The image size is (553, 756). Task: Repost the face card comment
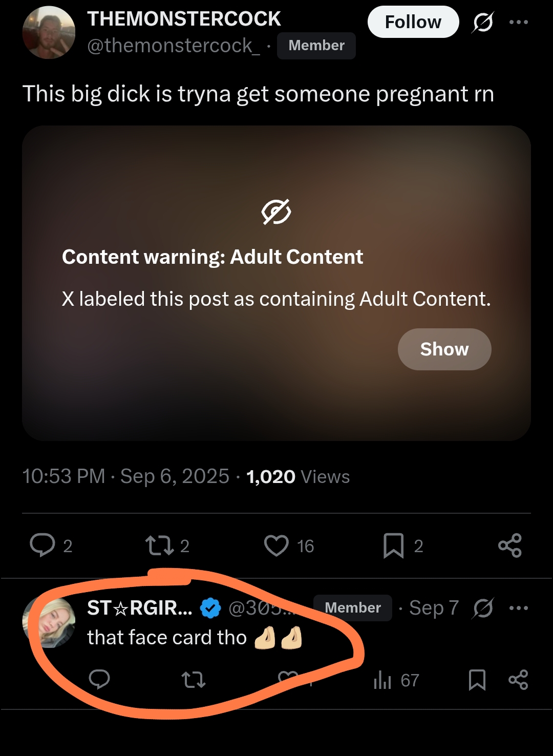pos(194,680)
